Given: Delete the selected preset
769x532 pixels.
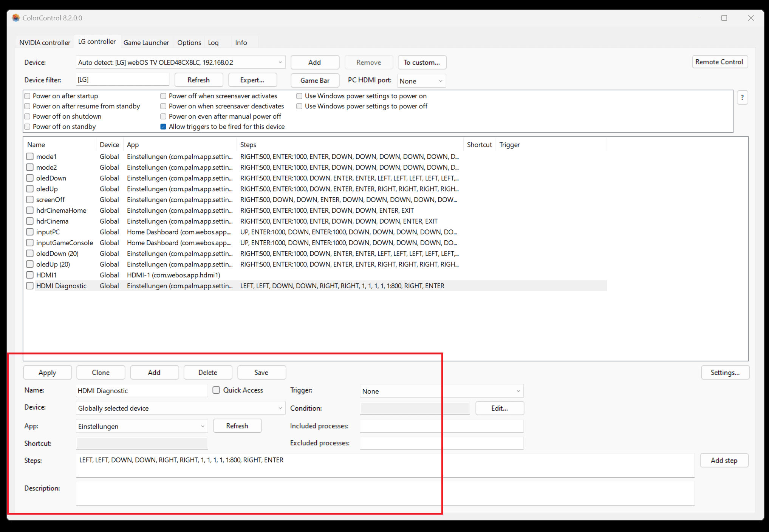Looking at the screenshot, I should click(x=208, y=373).
